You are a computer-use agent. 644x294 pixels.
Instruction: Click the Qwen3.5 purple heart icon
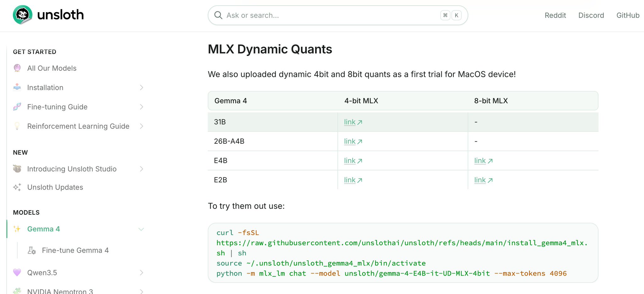click(x=17, y=272)
